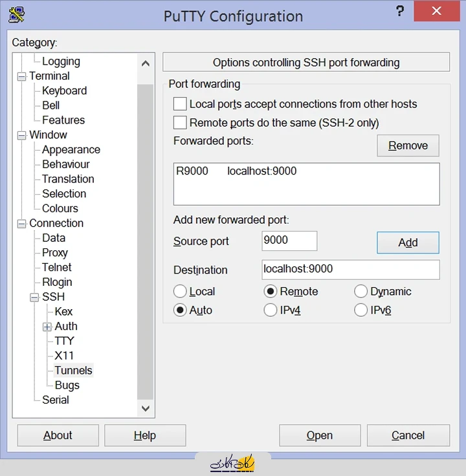
Task: Open the Tunnels settings category
Action: [73, 371]
